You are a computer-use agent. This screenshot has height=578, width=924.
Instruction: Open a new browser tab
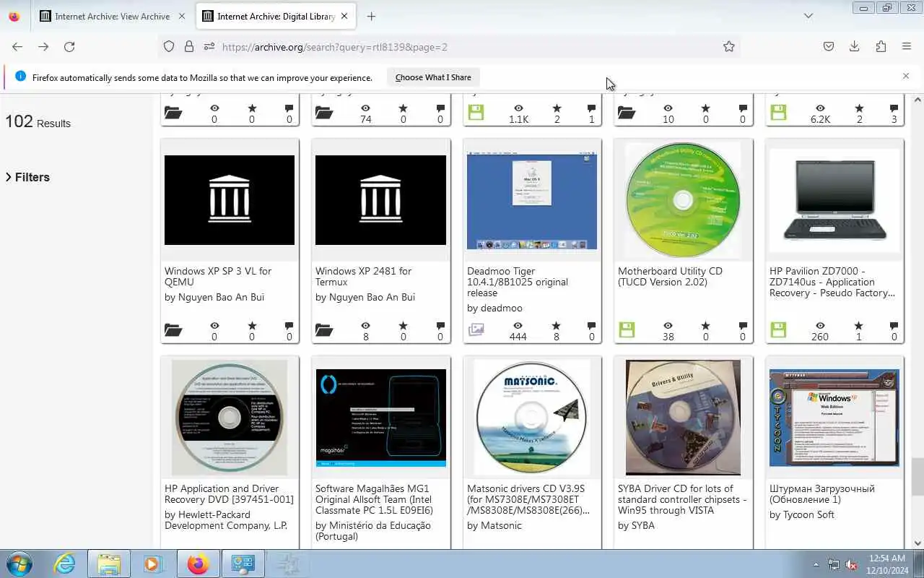(x=371, y=16)
